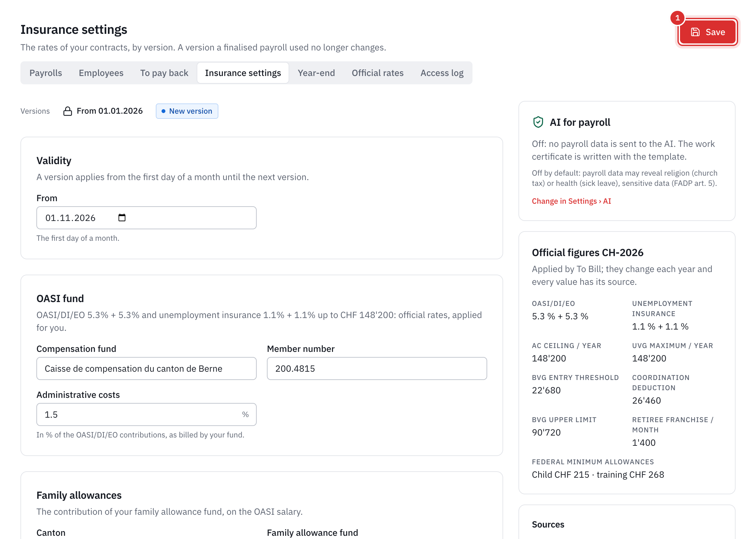This screenshot has width=756, height=539.
Task: Click the Official figures CH-2026 heading
Action: pyautogui.click(x=587, y=252)
